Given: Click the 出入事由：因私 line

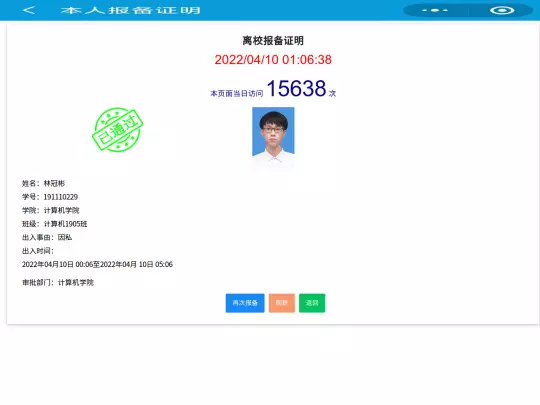Looking at the screenshot, I should coord(47,237).
